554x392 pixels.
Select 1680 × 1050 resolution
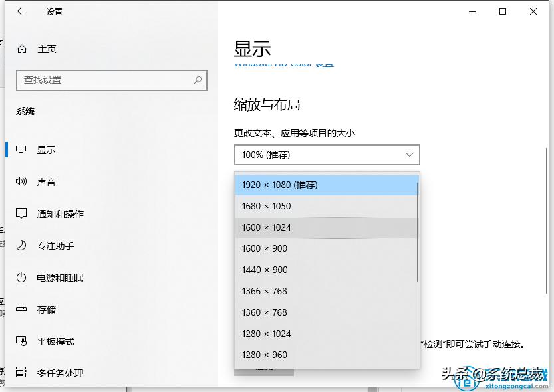[327, 206]
